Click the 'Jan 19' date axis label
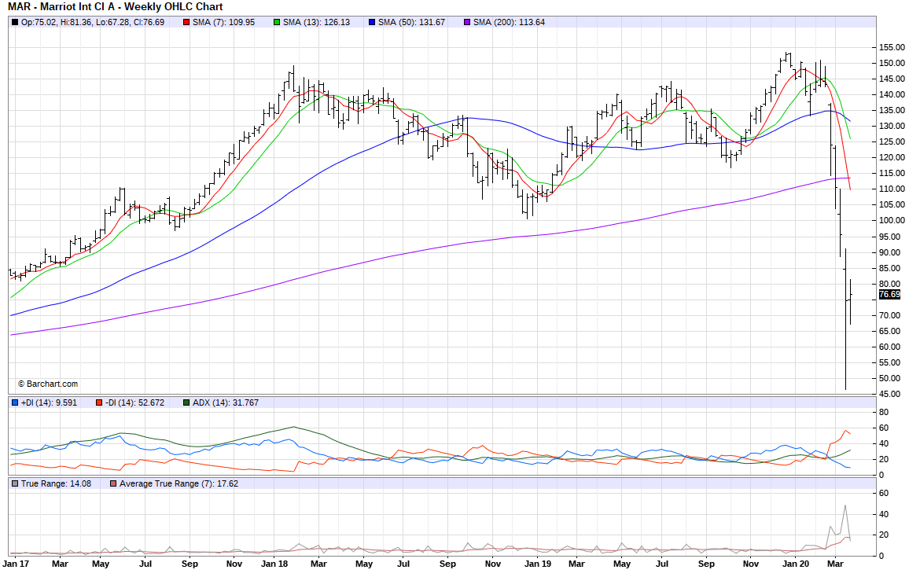 point(537,564)
